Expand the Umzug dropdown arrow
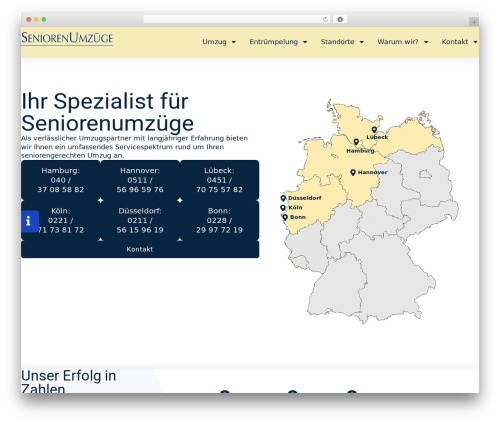This screenshot has width=500, height=423. (234, 42)
